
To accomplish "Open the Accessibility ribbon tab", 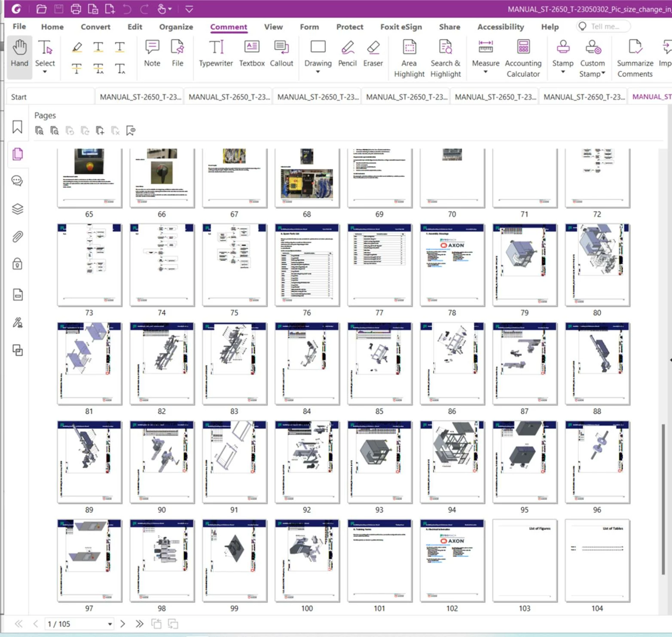I will click(x=501, y=27).
